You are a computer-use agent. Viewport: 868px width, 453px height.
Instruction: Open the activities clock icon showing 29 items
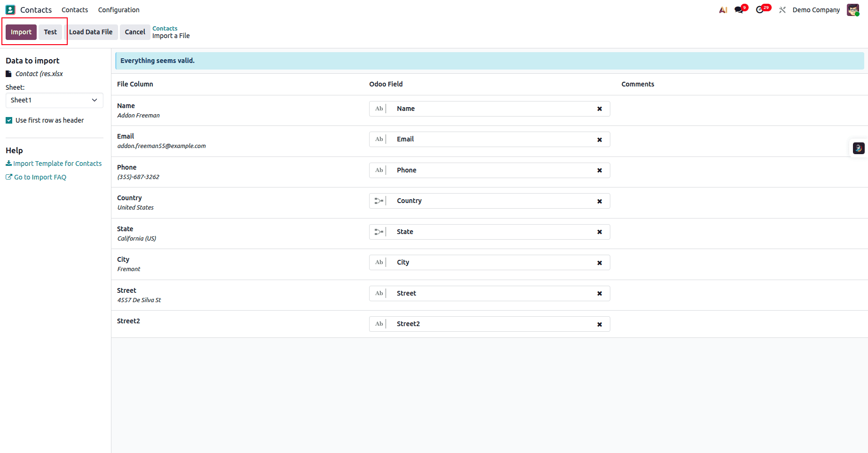tap(760, 9)
